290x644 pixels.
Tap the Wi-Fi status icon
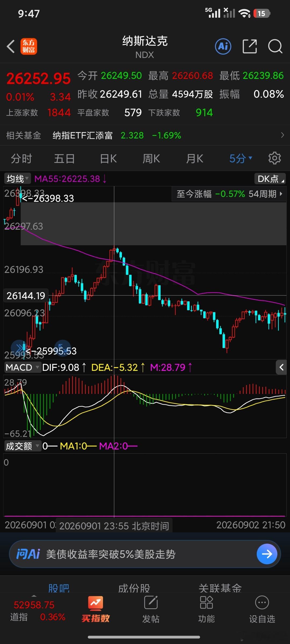pos(244,13)
